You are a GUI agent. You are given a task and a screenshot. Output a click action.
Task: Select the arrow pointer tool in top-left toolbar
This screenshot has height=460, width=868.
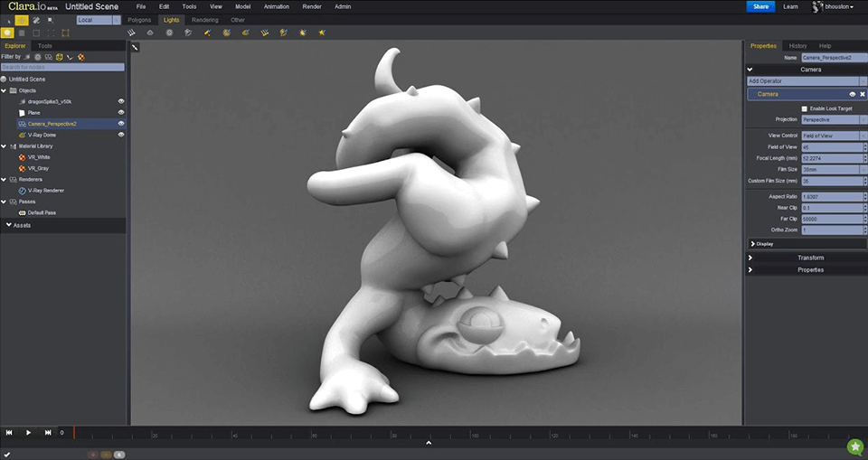coord(8,21)
